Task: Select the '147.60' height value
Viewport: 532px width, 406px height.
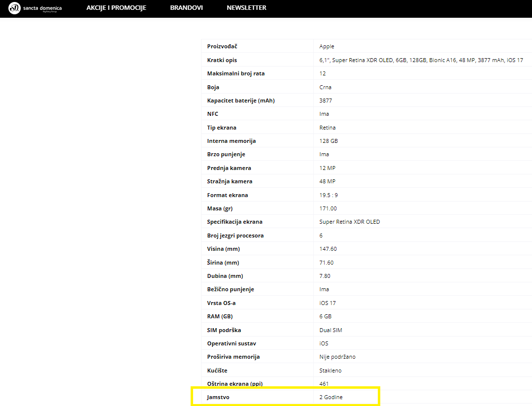Action: coord(328,249)
